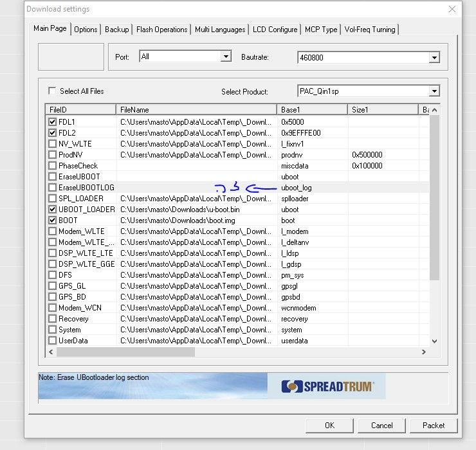Click the Spreadtrum logo banner
This screenshot has width=476, height=450.
326,386
